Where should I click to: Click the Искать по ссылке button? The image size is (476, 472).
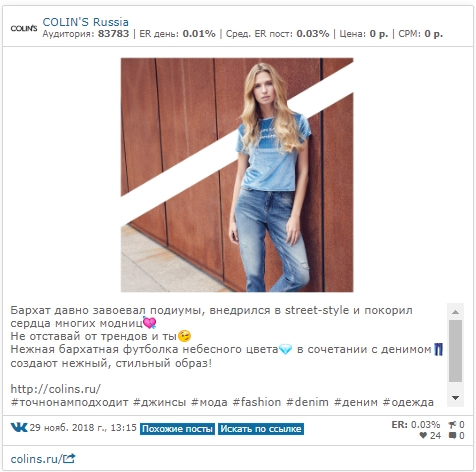click(x=261, y=429)
